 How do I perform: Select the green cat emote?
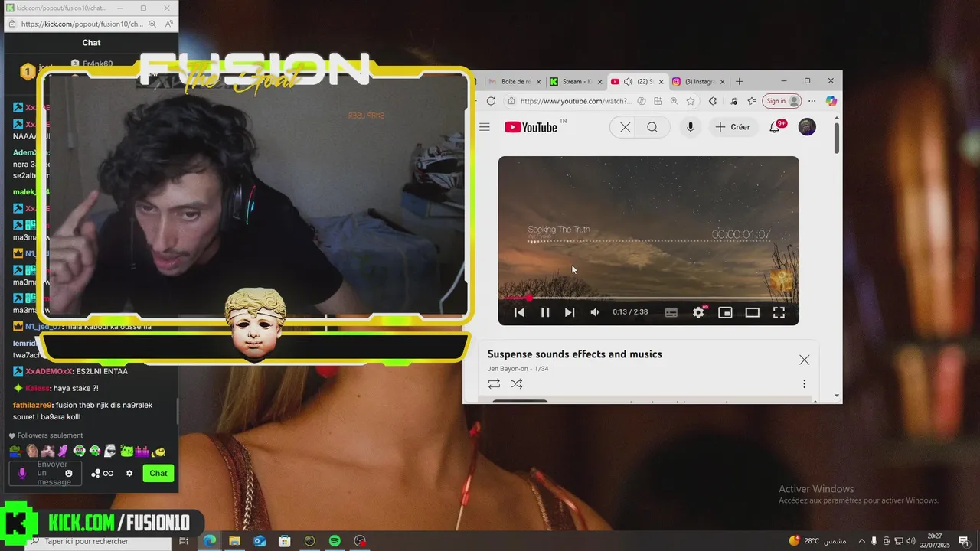click(x=127, y=451)
